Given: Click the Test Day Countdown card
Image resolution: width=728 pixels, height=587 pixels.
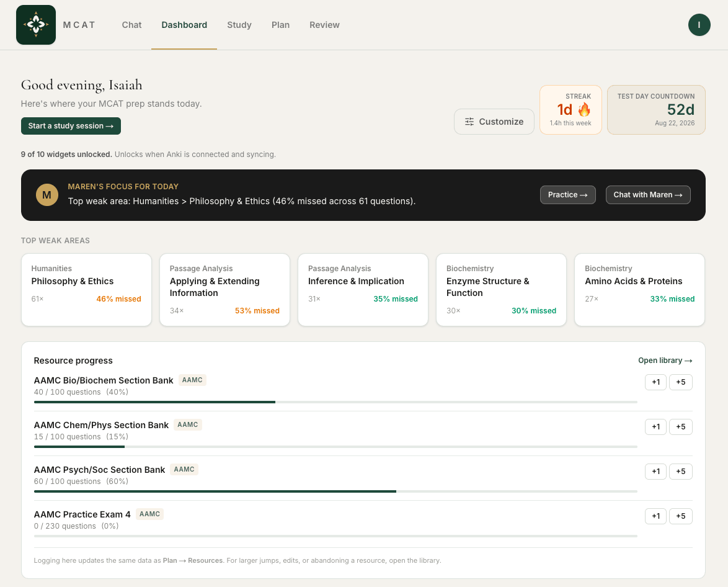Looking at the screenshot, I should tap(656, 110).
